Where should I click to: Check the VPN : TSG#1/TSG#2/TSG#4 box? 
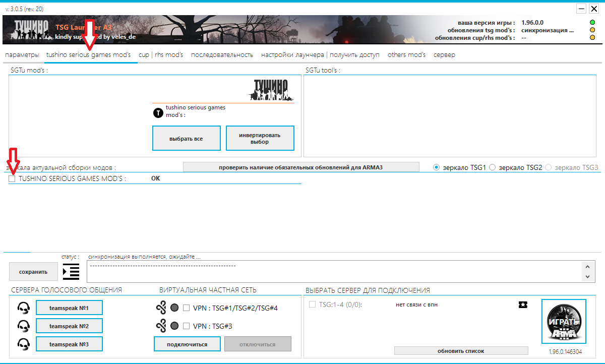(x=186, y=308)
